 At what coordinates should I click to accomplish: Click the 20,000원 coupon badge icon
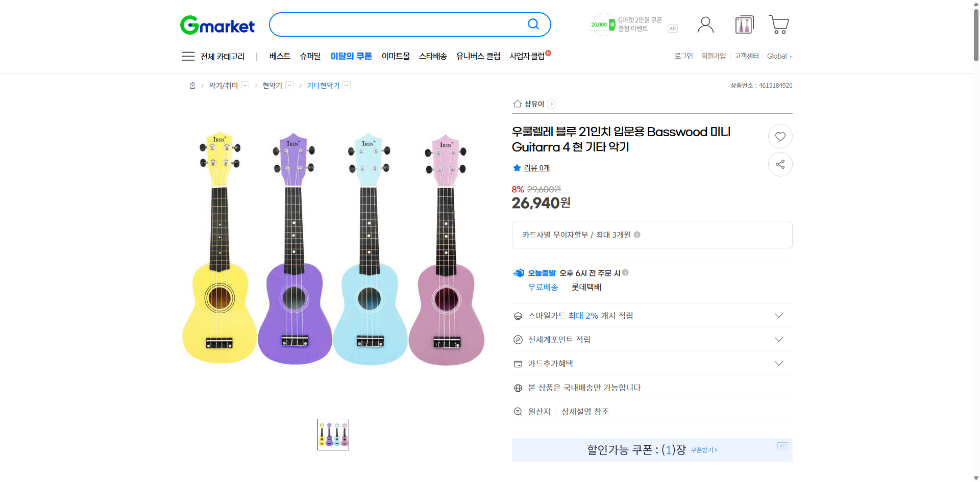point(601,24)
